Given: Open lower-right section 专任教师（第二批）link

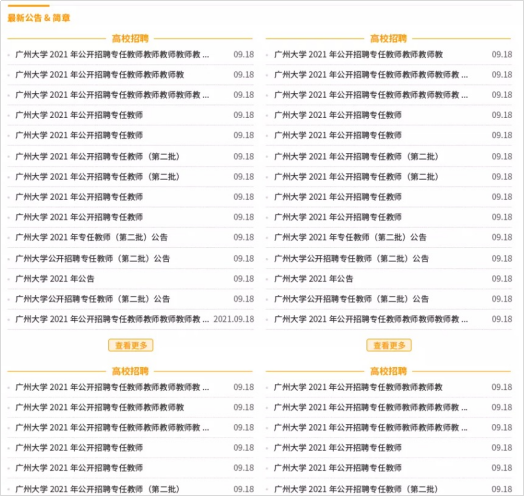Looking at the screenshot, I should tap(356, 490).
